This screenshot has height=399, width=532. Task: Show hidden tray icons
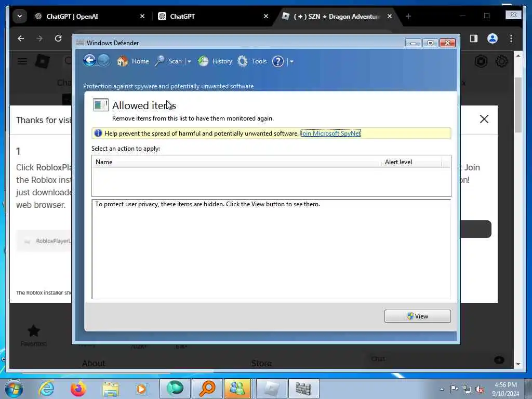[442, 389]
